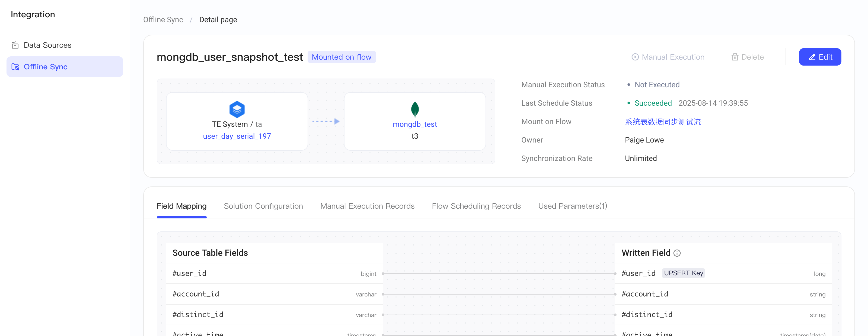Click the Edit button
Viewport: 868px width, 336px height.
pyautogui.click(x=820, y=57)
